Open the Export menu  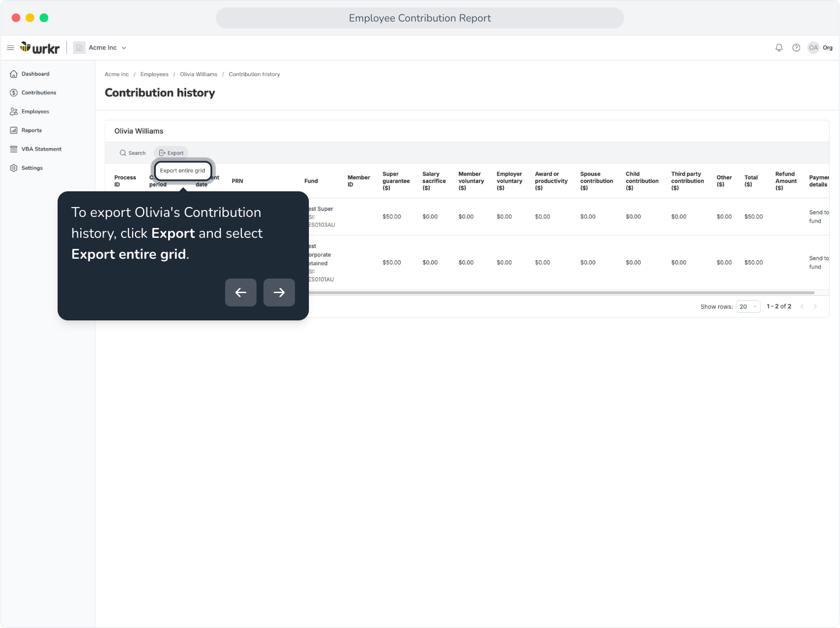coord(171,153)
